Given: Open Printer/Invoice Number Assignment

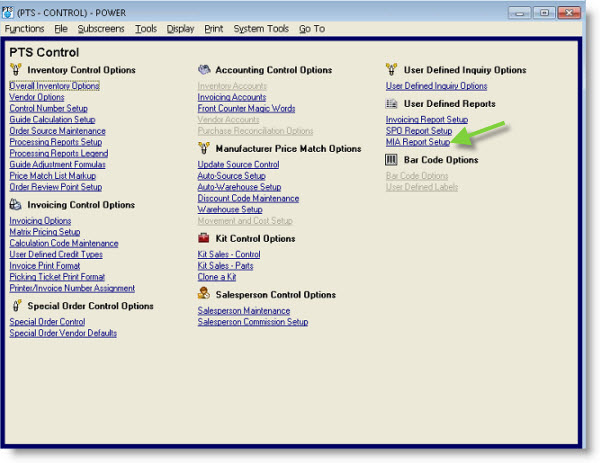Looking at the screenshot, I should tap(72, 288).
